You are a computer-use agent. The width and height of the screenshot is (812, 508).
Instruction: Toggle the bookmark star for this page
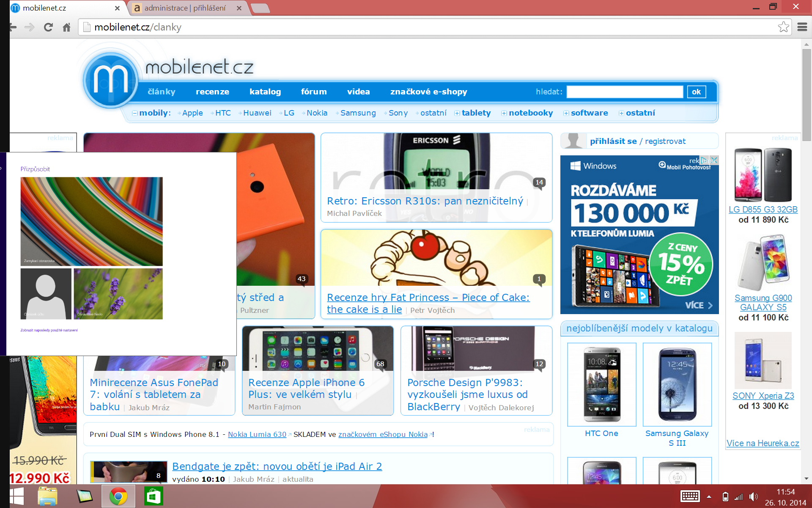pyautogui.click(x=785, y=27)
